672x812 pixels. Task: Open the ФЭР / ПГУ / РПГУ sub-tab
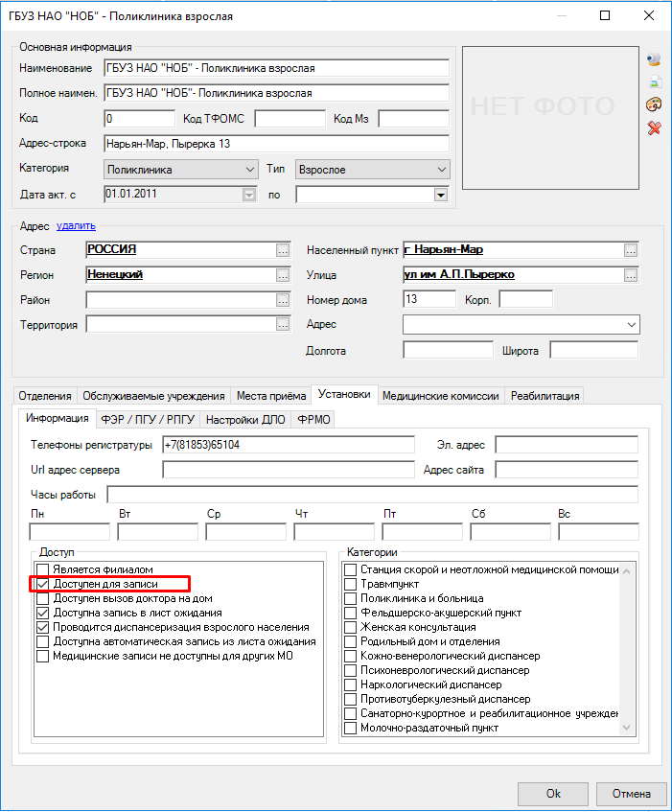click(148, 420)
